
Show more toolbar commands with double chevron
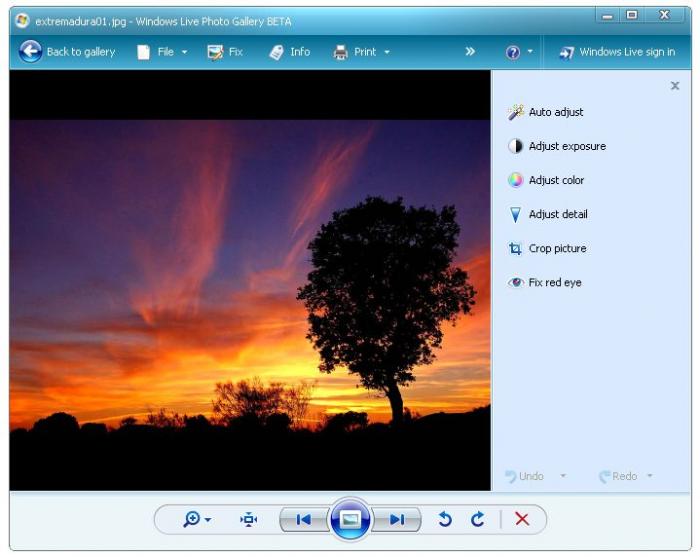(x=470, y=52)
